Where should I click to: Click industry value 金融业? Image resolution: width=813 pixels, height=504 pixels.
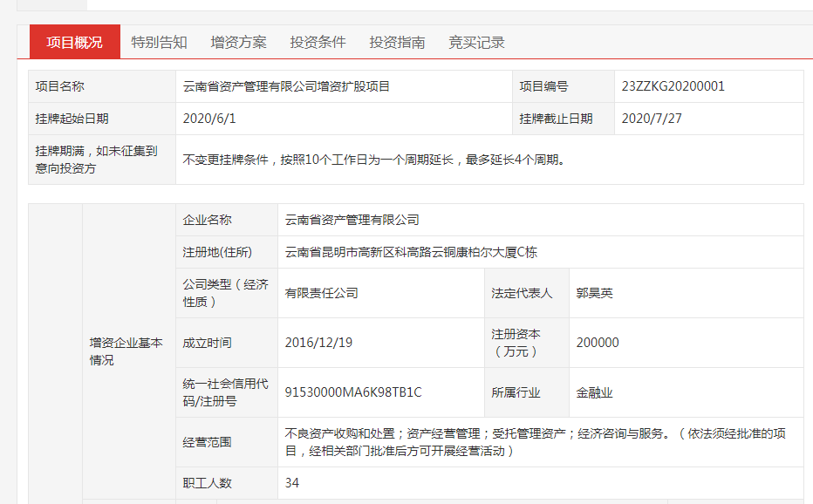[x=595, y=392]
